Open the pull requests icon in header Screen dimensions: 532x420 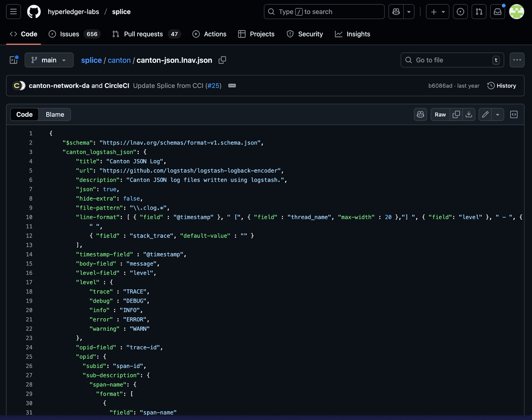coord(479,11)
